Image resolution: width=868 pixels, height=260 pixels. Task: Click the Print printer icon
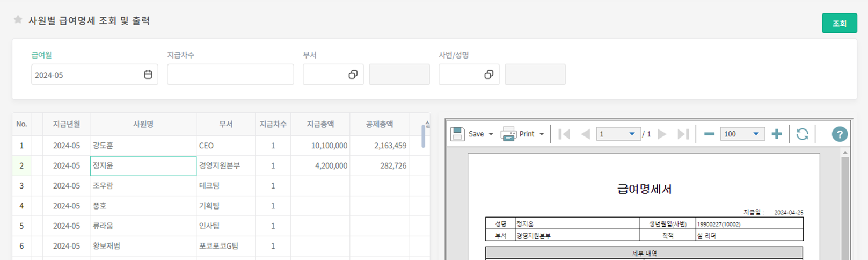(508, 134)
